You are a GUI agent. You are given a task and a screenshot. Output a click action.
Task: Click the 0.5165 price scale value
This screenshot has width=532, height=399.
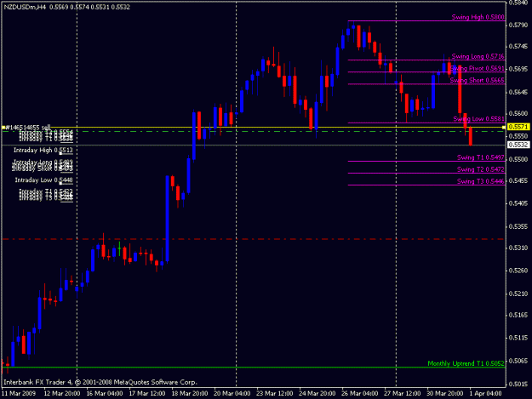[518, 315]
